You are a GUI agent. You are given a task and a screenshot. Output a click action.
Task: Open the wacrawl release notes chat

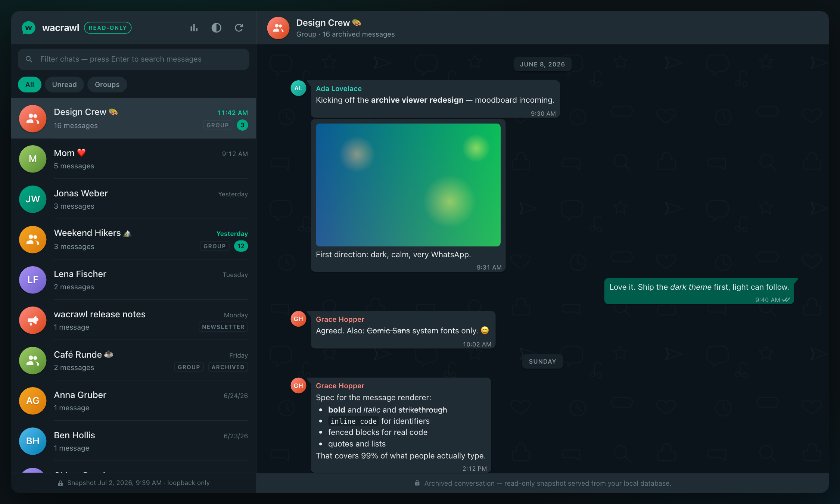pos(133,320)
